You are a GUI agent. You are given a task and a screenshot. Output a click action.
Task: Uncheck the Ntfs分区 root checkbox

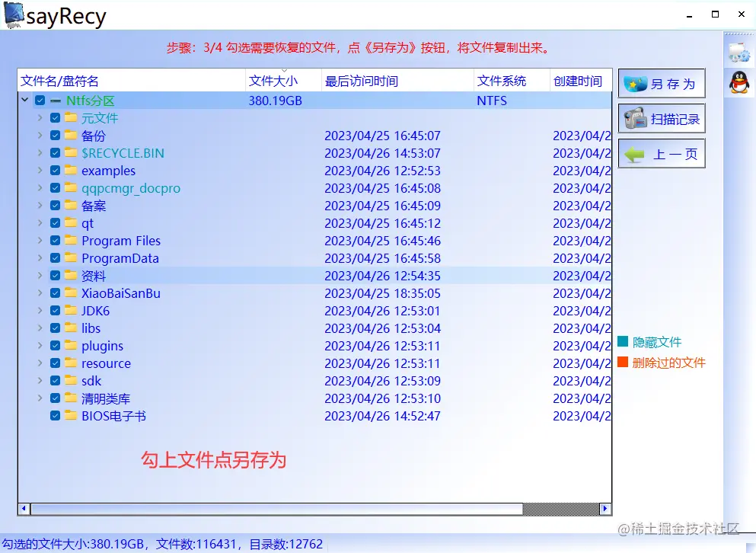pos(40,101)
